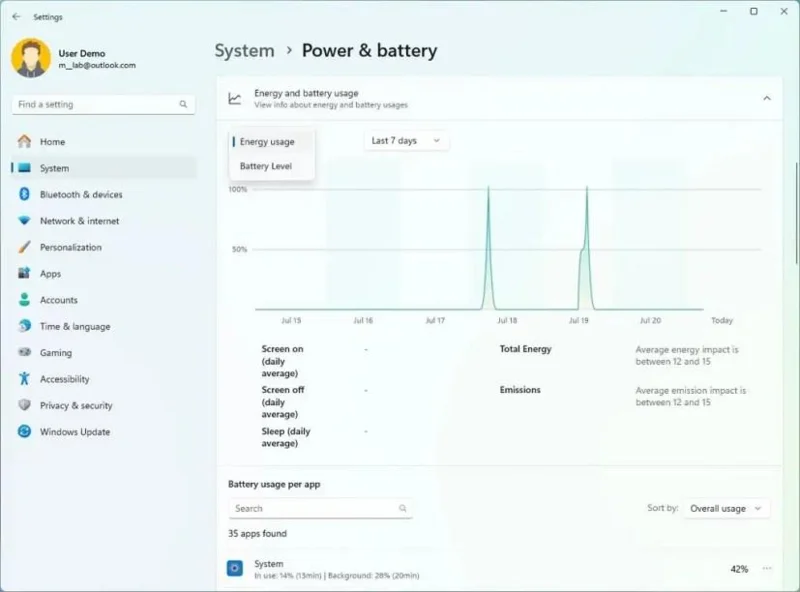Click the Battery usage per app Search field
Screen dimensions: 800x592
click(x=320, y=508)
